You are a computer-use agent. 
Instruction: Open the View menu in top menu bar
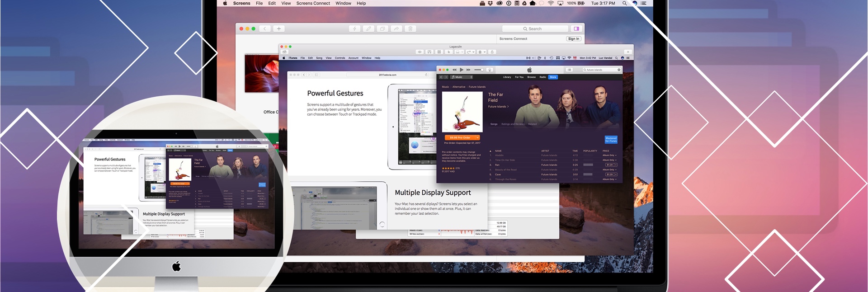(286, 3)
